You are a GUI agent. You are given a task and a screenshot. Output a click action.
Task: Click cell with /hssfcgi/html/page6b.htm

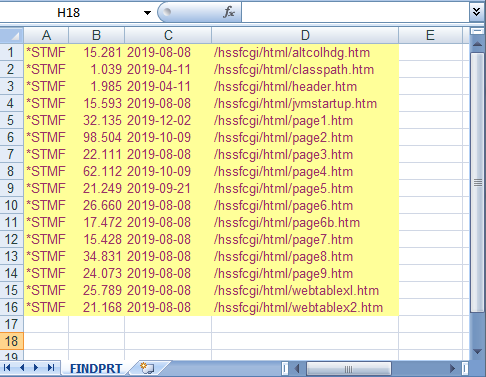(x=305, y=222)
